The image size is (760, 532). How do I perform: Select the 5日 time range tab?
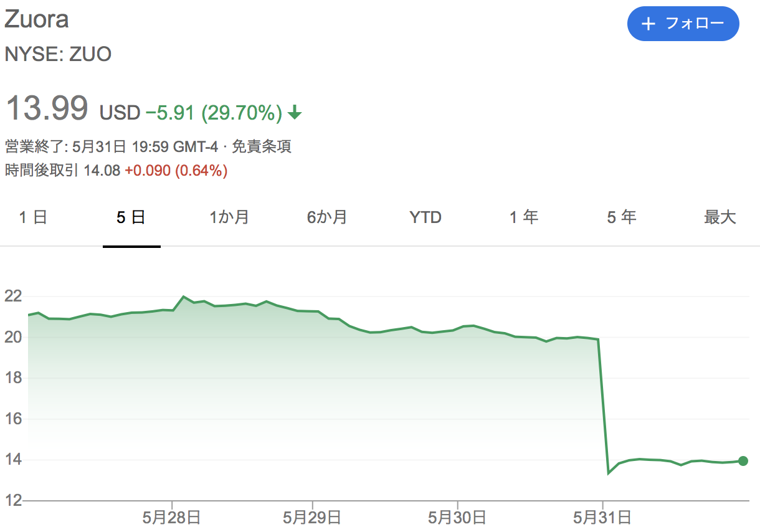tap(131, 217)
